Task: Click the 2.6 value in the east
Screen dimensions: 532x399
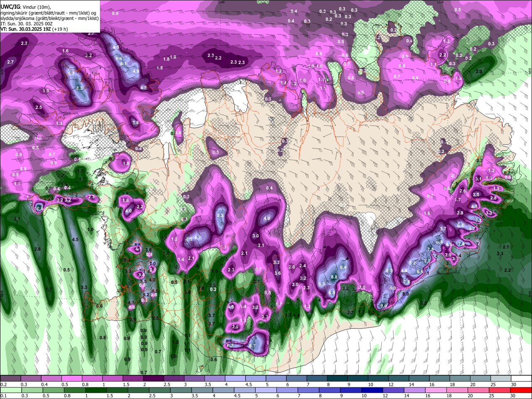Action: 463,191
